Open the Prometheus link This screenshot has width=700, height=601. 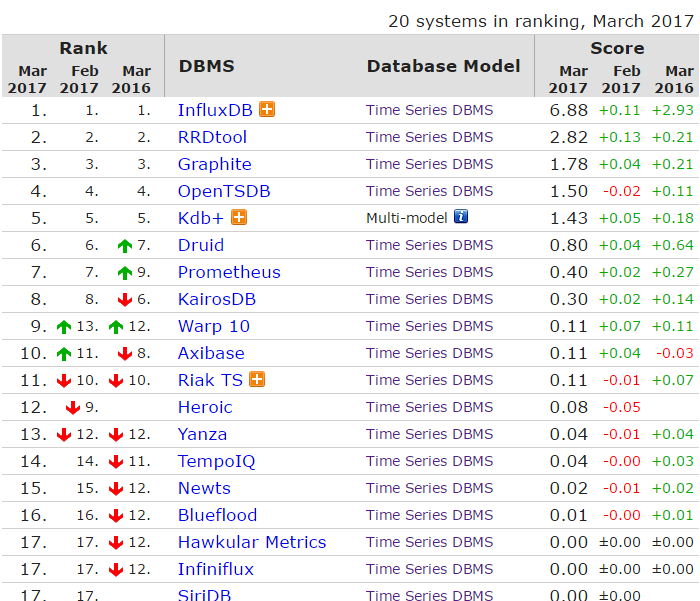click(x=229, y=272)
